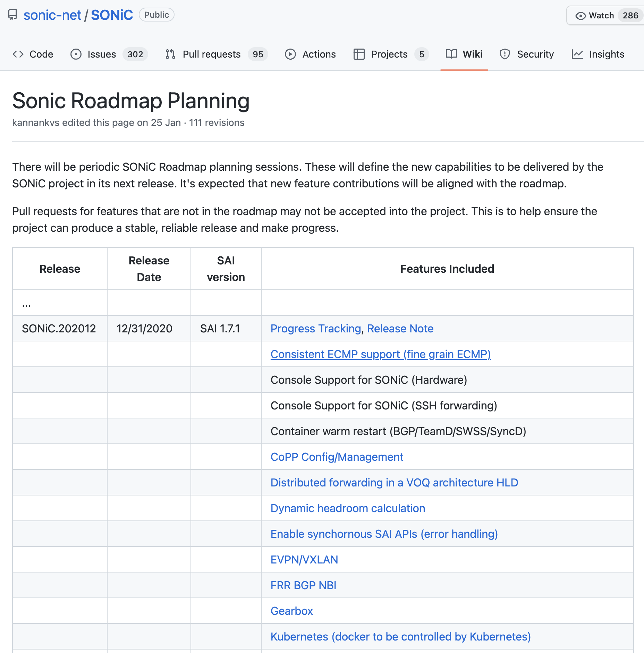Image resolution: width=644 pixels, height=653 pixels.
Task: Open the Gearbox link
Action: pos(291,611)
